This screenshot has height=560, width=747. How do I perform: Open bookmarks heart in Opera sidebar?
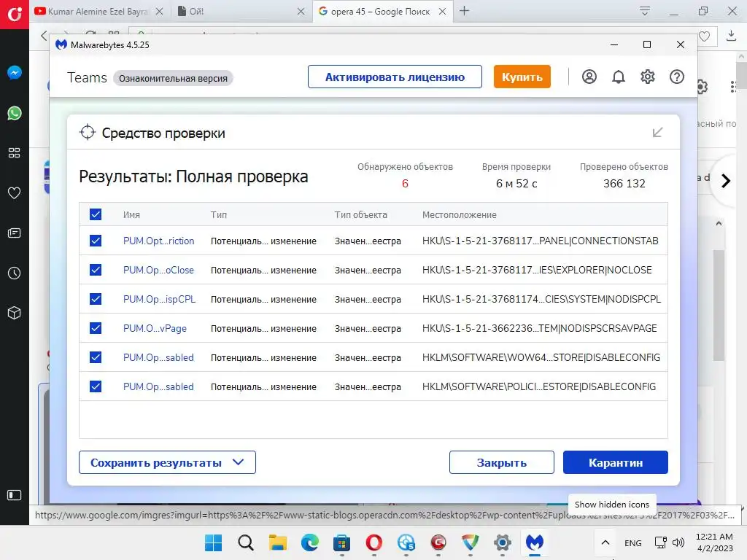tap(15, 192)
